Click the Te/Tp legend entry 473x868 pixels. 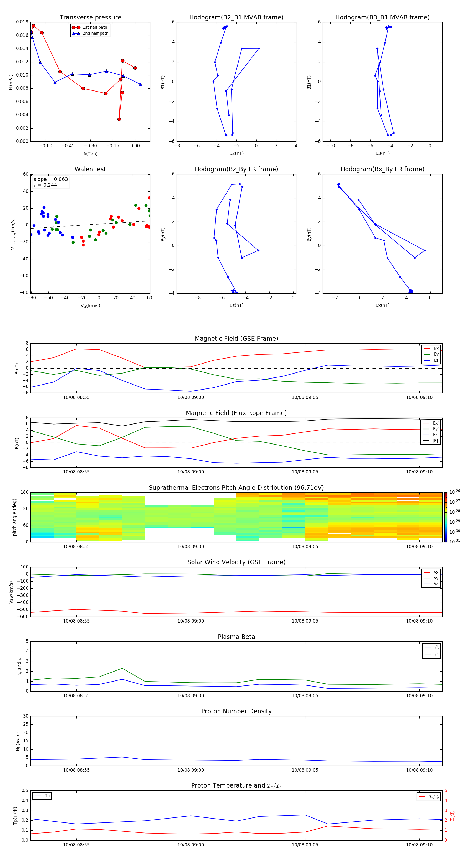point(429,796)
